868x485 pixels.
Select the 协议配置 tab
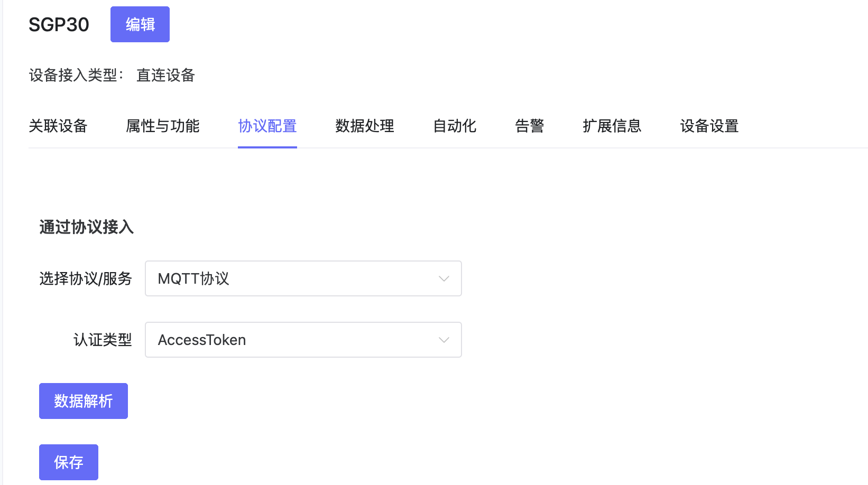[x=267, y=126]
